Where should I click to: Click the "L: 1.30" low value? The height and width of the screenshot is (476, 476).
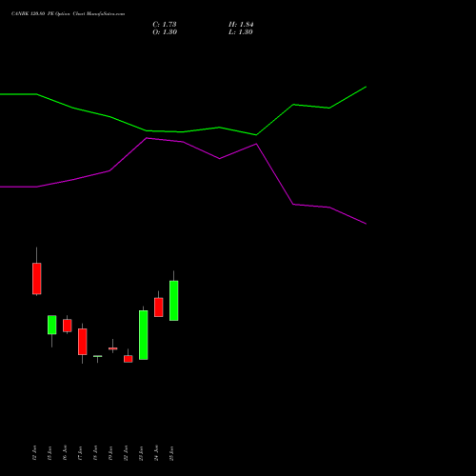(241, 32)
